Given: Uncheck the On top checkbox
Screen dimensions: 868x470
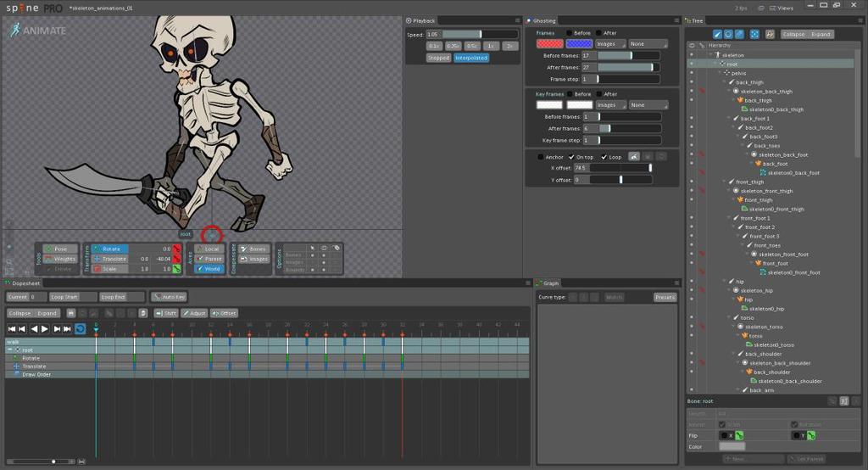Looking at the screenshot, I should 571,157.
